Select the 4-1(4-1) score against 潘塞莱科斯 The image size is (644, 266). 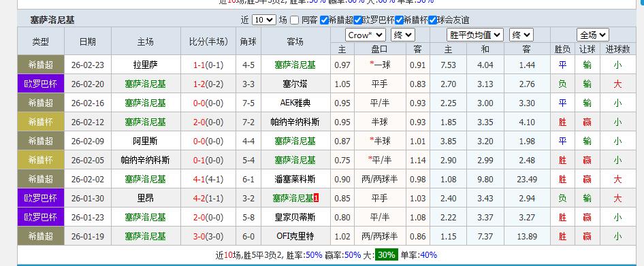[x=208, y=180]
